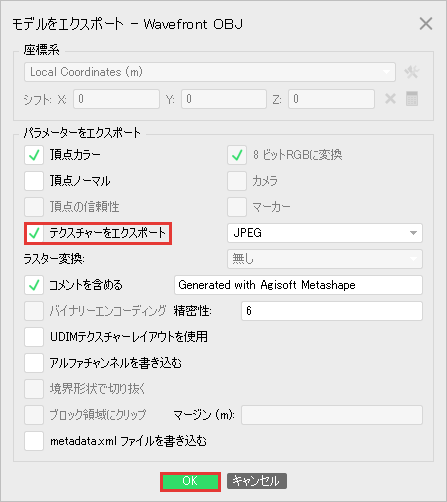Toggle ブロック領域にクリップ checkbox
This screenshot has height=502, width=447.
[34, 415]
